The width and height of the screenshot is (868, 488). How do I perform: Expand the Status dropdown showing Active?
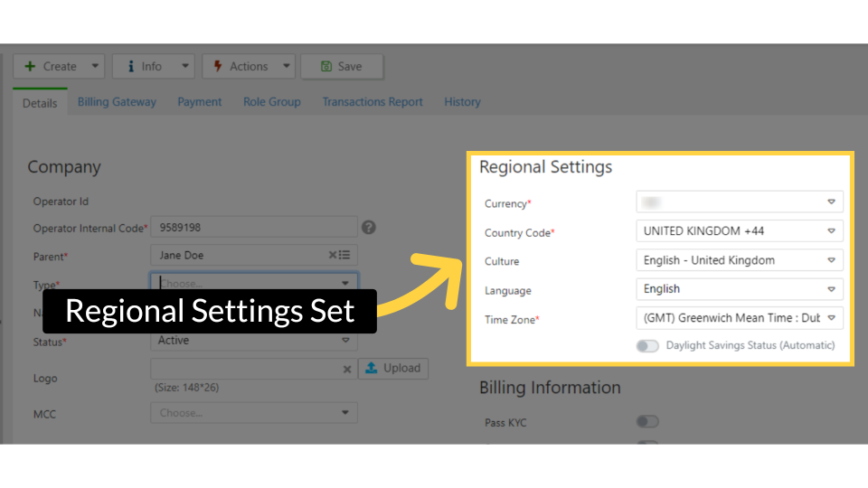(253, 341)
